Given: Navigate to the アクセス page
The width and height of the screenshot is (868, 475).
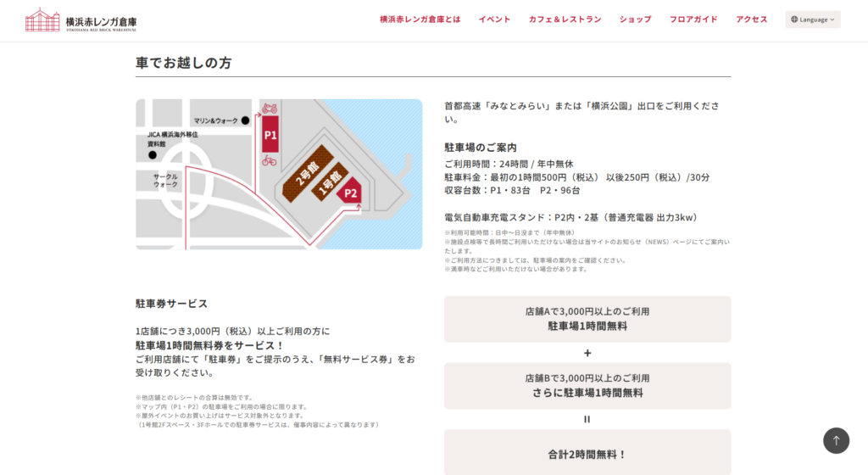Looking at the screenshot, I should [751, 20].
